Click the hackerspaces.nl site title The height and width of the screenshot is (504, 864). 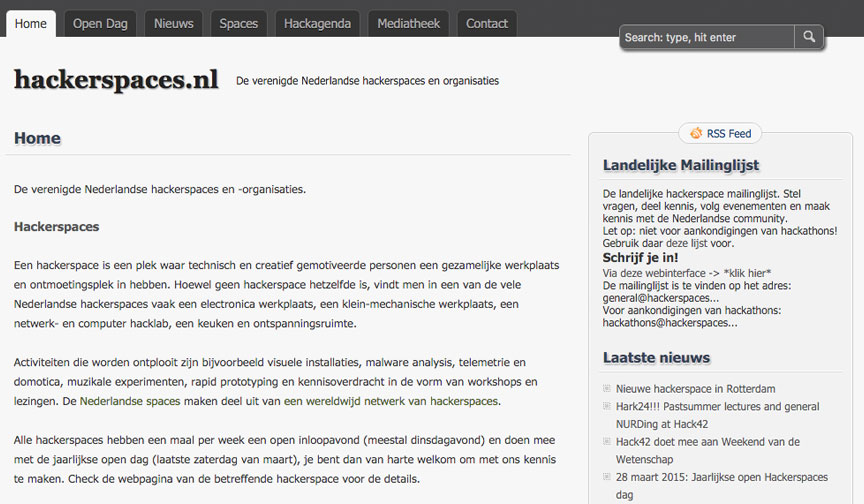click(x=116, y=80)
